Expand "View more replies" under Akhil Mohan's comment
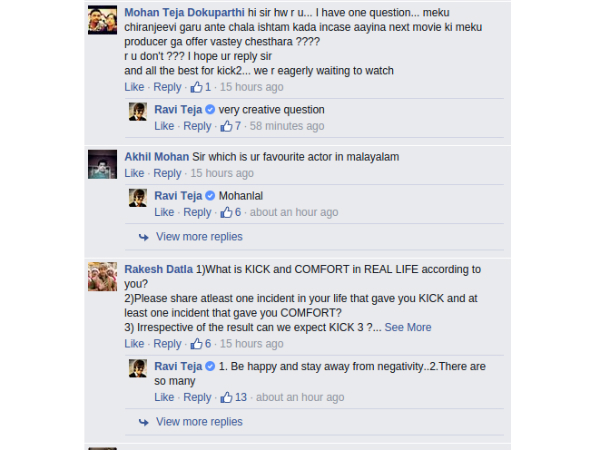The height and width of the screenshot is (450, 600). (199, 237)
